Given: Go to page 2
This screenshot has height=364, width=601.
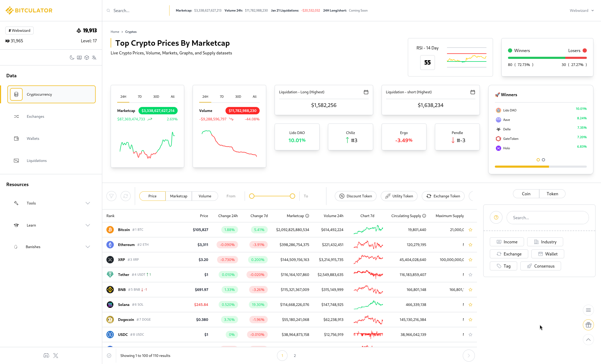Looking at the screenshot, I should click(x=295, y=356).
